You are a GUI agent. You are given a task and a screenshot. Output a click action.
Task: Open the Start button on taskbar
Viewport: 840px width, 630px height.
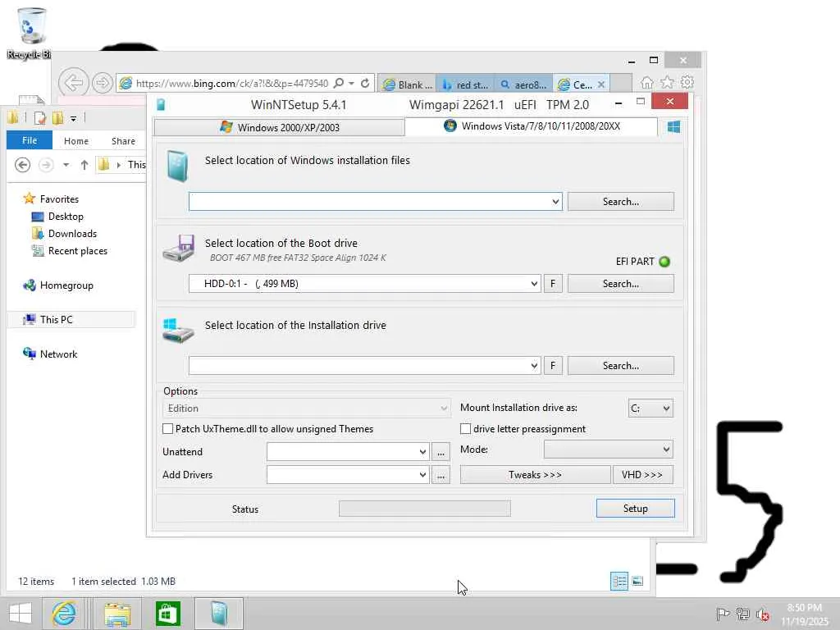pyautogui.click(x=21, y=614)
